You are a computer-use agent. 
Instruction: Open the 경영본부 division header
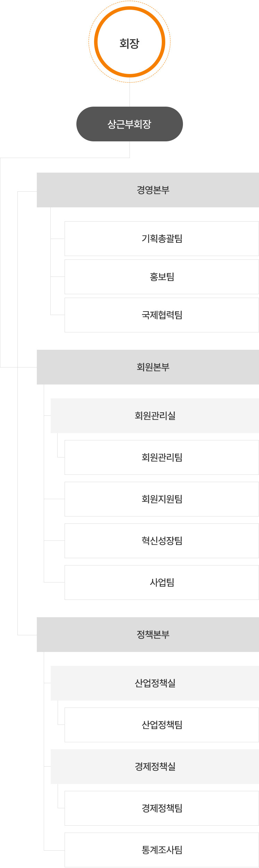pyautogui.click(x=148, y=190)
